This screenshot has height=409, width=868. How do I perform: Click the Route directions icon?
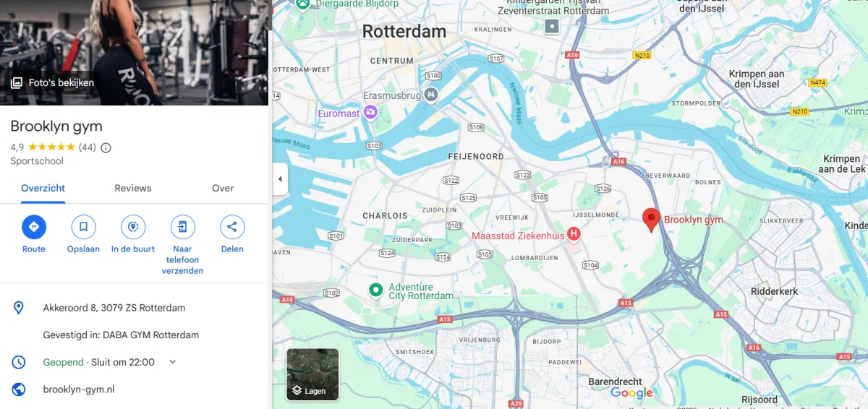33,227
